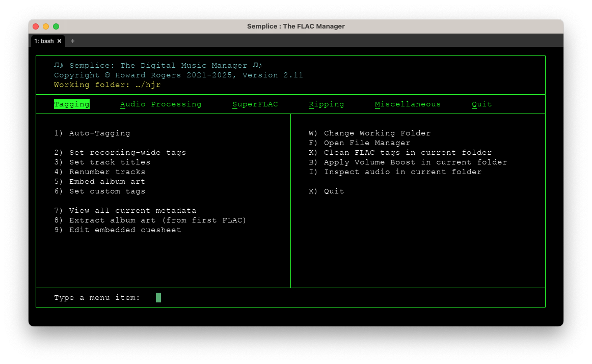Choose Quit from the top menu bar
Viewport: 592px width, 364px height.
[481, 104]
